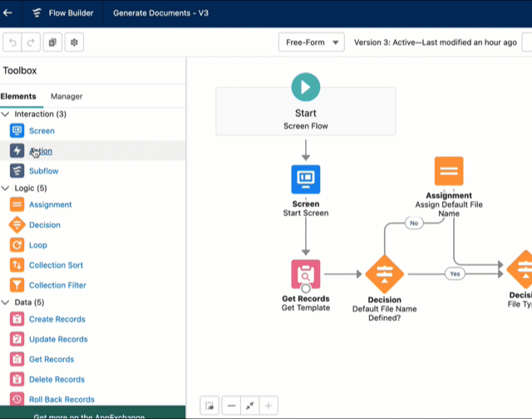
Task: Click the Yes connector label
Action: [x=455, y=274]
